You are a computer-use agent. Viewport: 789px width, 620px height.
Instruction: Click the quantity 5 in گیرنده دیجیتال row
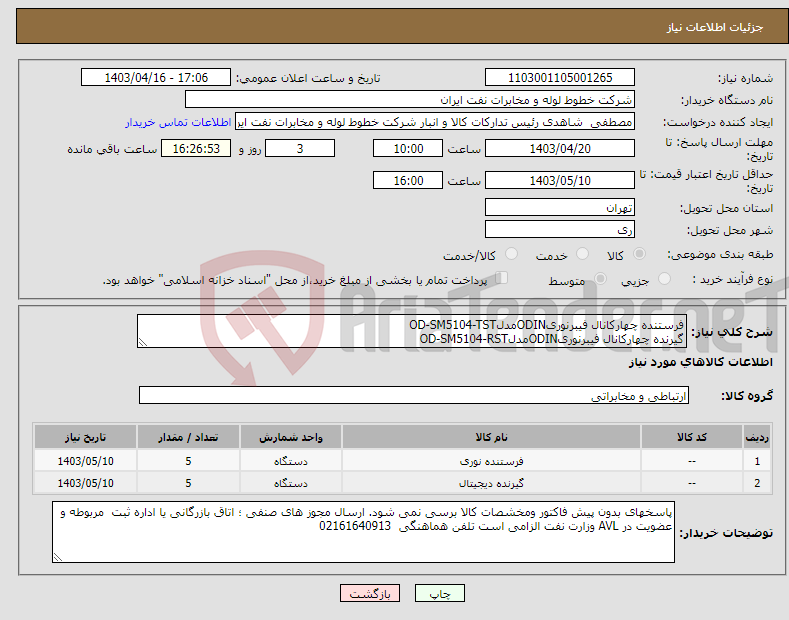(x=188, y=483)
